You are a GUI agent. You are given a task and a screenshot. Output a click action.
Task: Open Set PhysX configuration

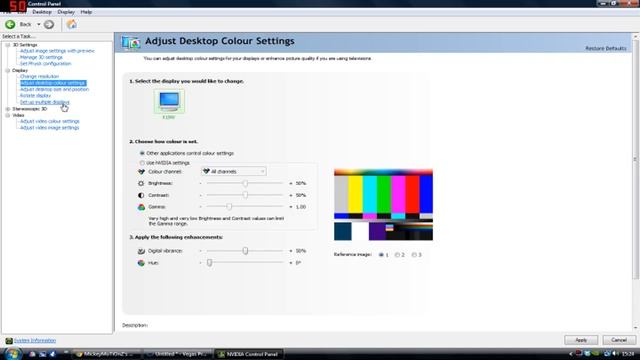click(45, 64)
